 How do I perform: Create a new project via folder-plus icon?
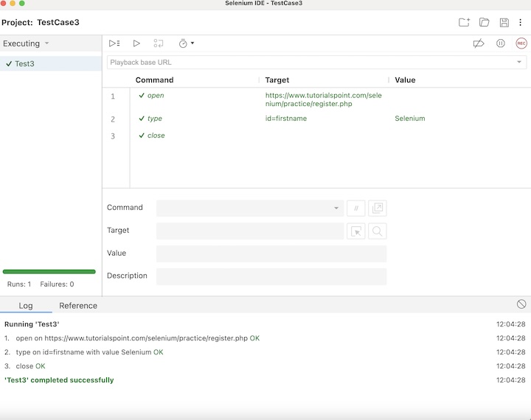pyautogui.click(x=464, y=22)
